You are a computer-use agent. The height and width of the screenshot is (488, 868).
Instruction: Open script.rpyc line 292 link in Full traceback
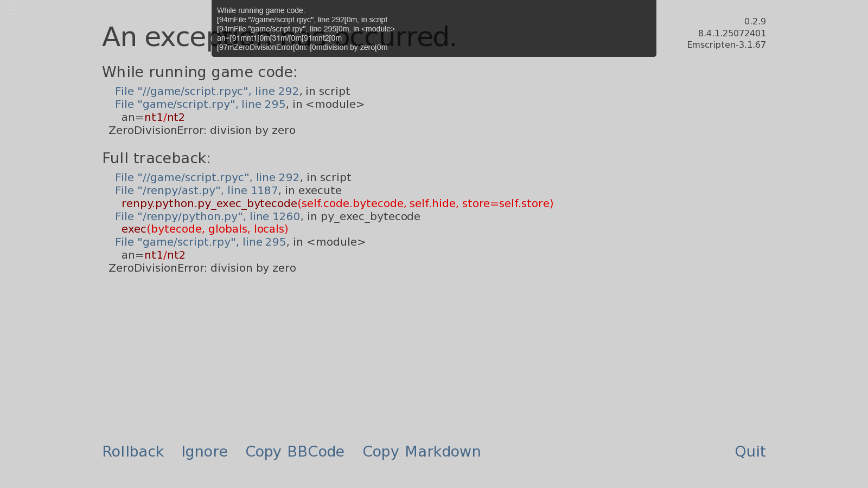coord(207,177)
